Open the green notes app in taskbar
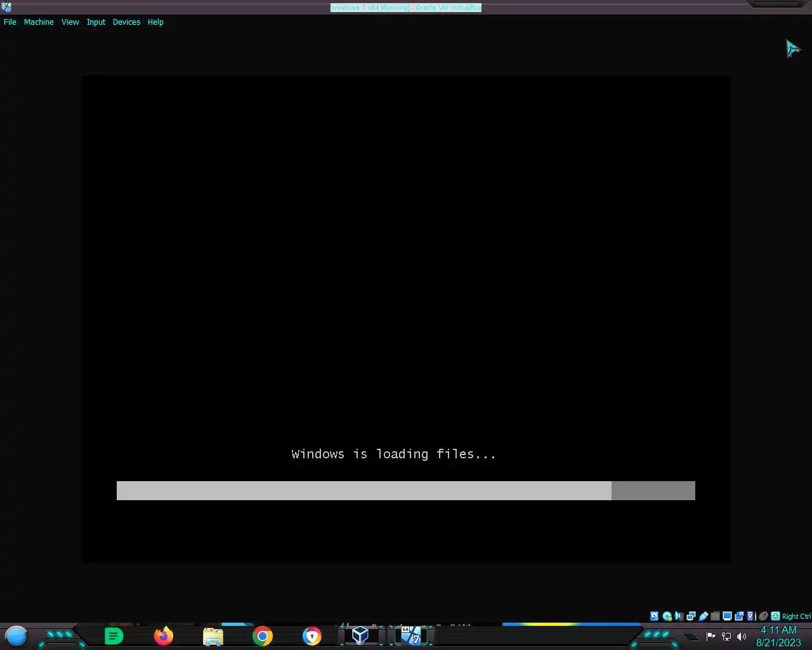Image resolution: width=812 pixels, height=650 pixels. pos(114,635)
